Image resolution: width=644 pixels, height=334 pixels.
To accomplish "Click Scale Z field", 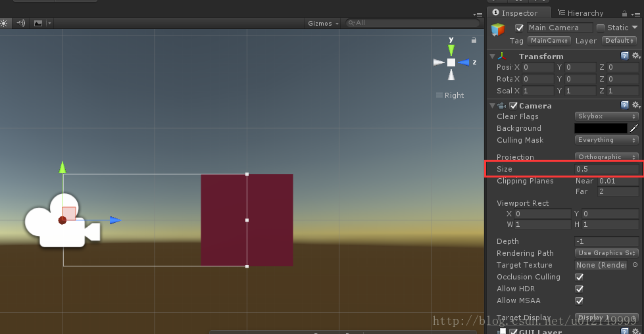I will [x=623, y=91].
